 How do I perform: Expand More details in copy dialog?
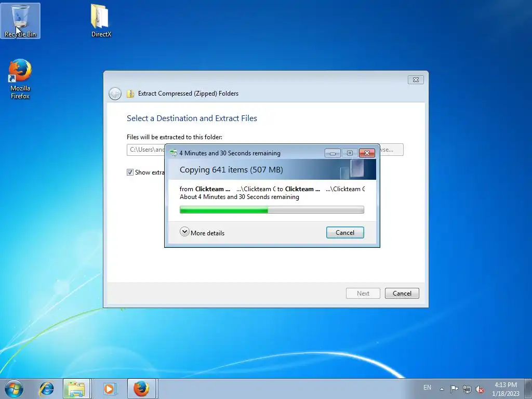(202, 233)
